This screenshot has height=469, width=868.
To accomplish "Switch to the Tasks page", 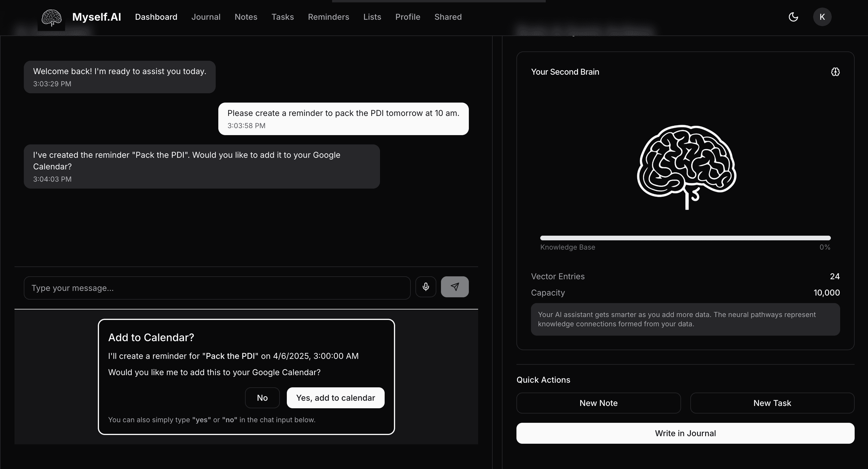I will 283,17.
